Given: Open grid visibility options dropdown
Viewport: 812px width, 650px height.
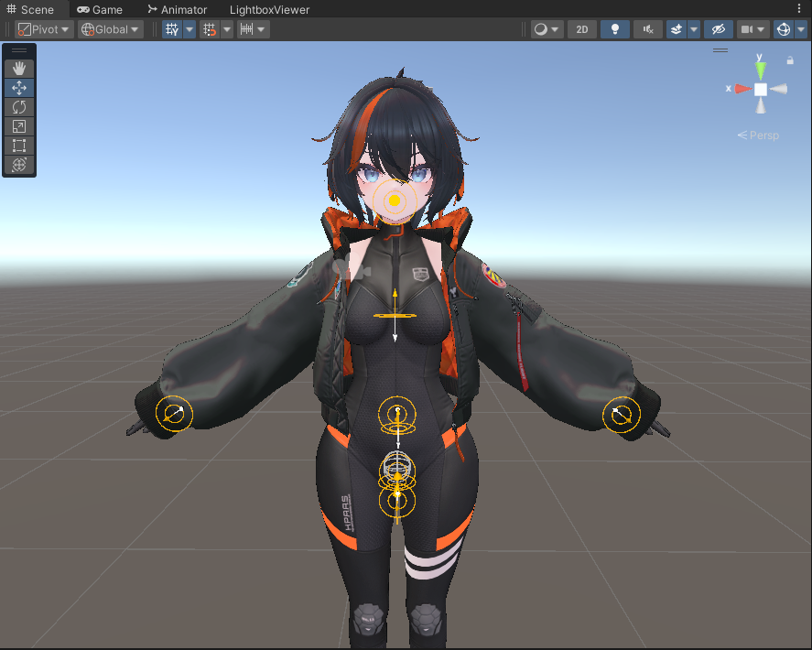Looking at the screenshot, I should click(189, 29).
